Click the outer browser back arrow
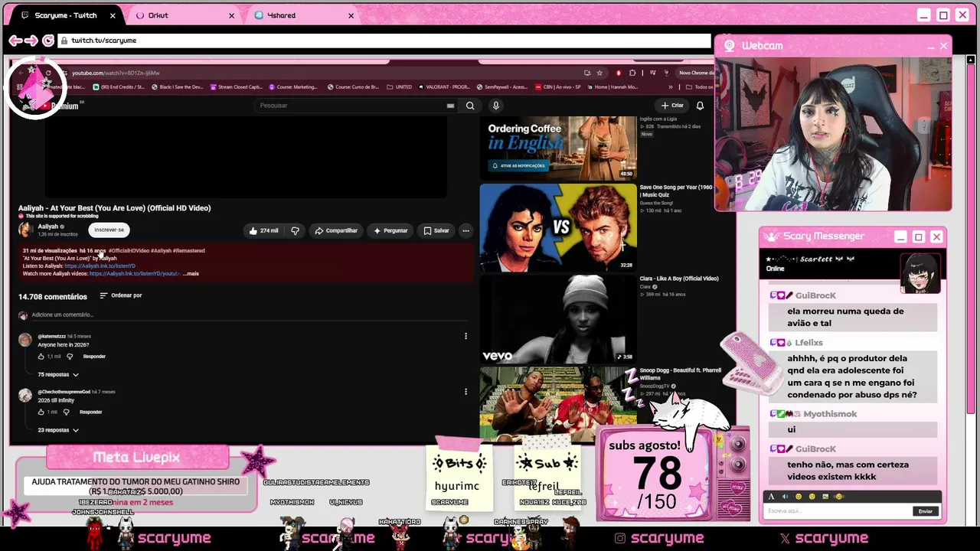The width and height of the screenshot is (980, 551). 15,41
